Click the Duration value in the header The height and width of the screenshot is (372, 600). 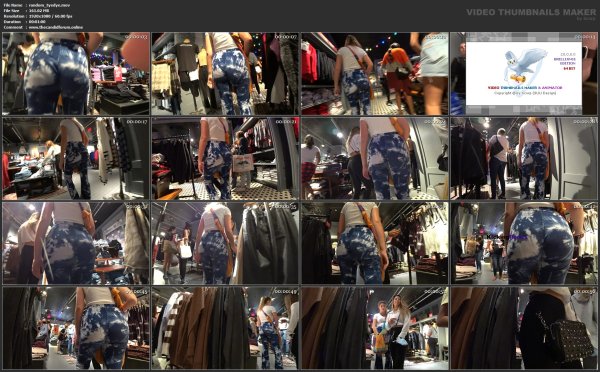(37, 22)
